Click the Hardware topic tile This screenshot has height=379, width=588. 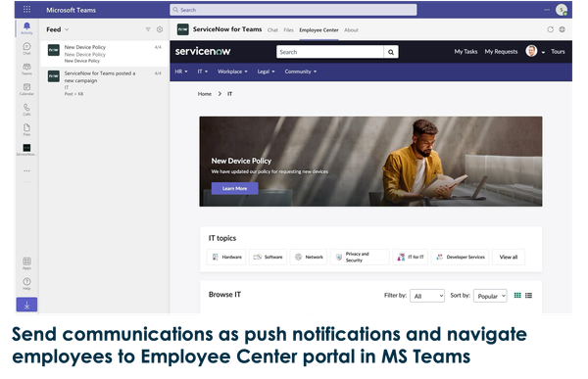226,258
